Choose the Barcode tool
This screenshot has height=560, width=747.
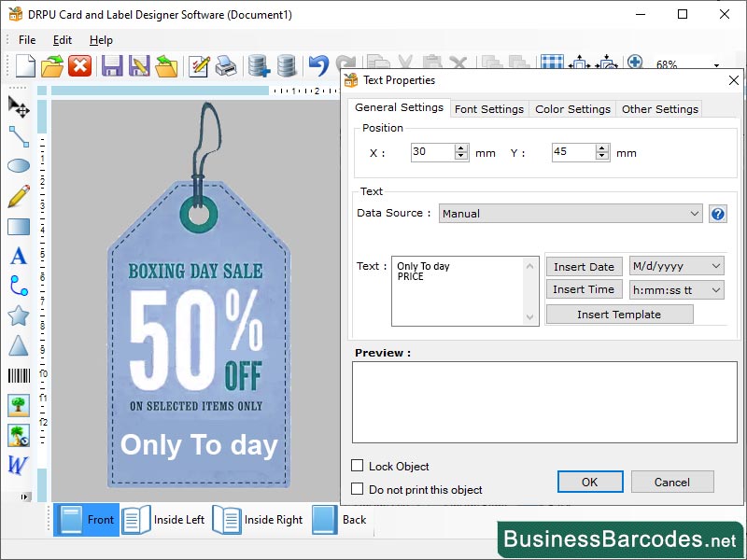click(19, 375)
